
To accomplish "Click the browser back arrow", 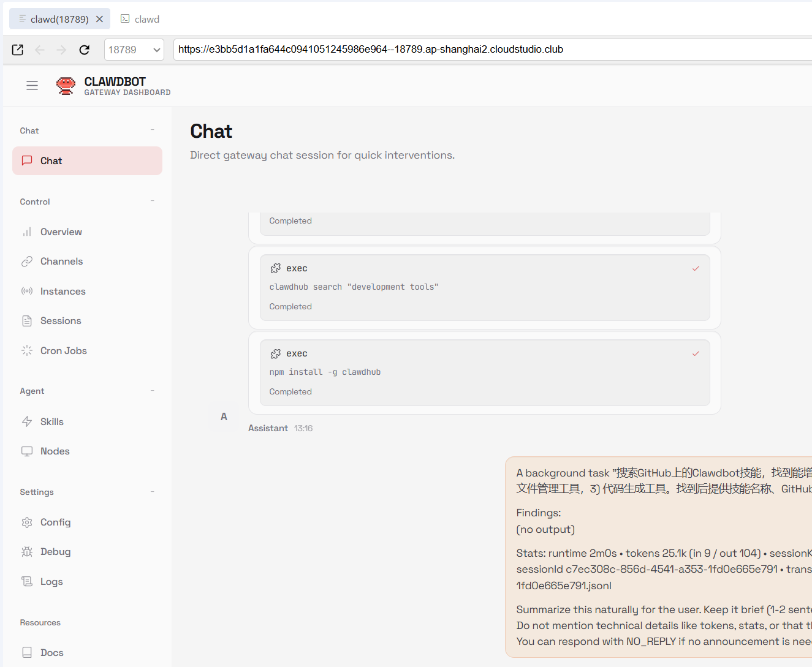I will (x=40, y=50).
